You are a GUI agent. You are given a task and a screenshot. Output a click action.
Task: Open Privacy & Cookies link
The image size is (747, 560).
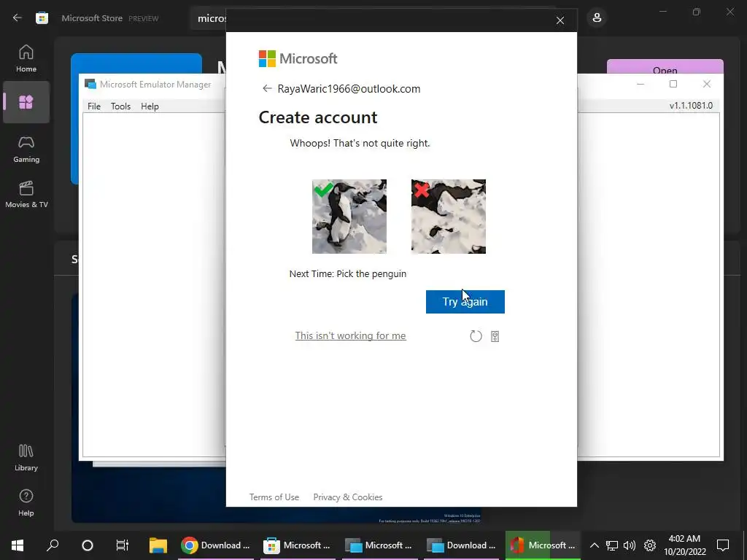pos(348,497)
